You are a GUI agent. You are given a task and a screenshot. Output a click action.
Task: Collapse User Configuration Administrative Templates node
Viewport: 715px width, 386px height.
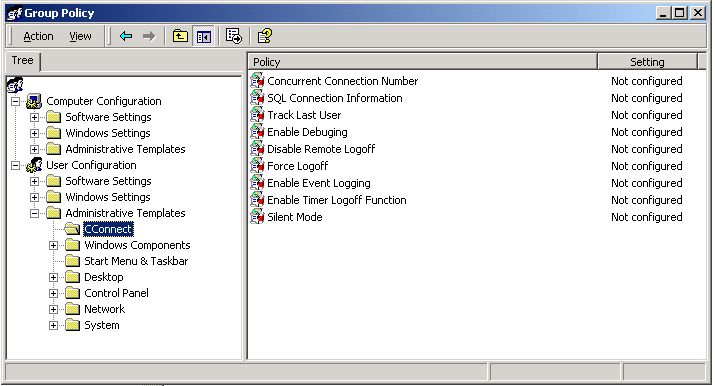coord(34,213)
